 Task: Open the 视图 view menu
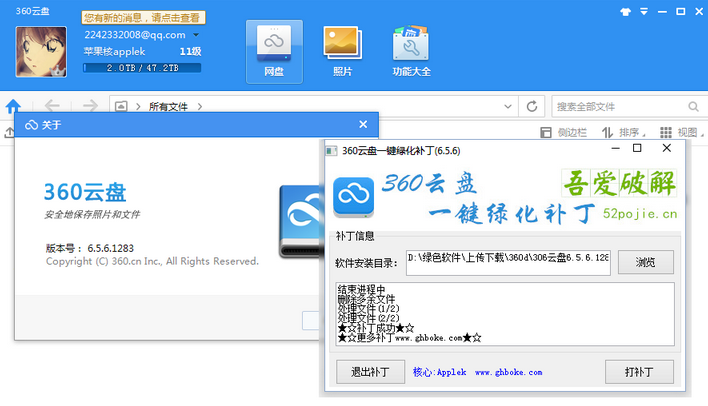[682, 132]
